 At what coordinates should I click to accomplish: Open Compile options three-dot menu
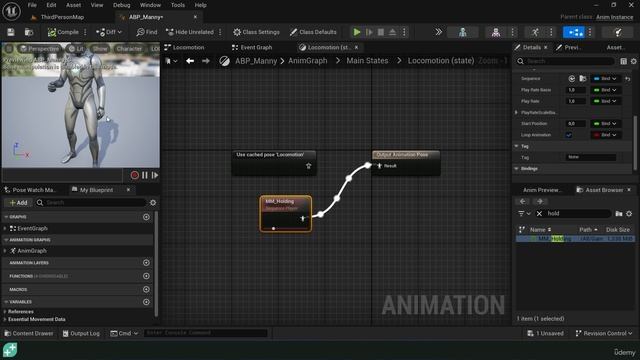[85, 32]
